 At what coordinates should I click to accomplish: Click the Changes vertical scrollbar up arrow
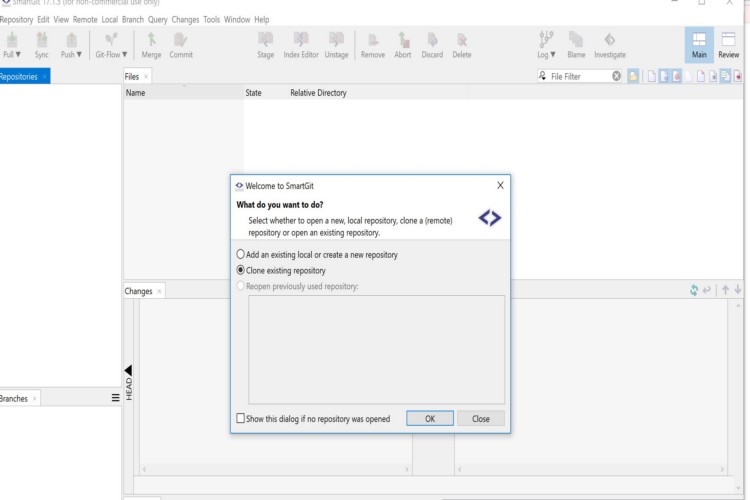tap(738, 305)
